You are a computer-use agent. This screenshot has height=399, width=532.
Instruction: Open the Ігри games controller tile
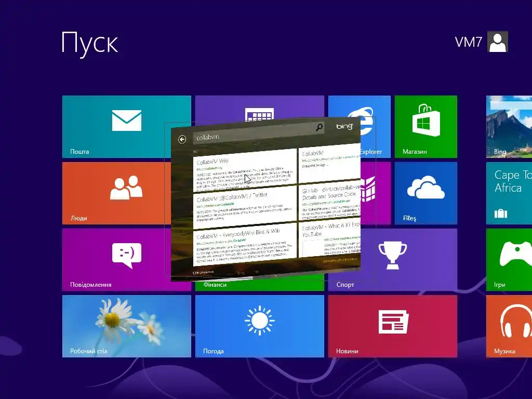[509, 260]
